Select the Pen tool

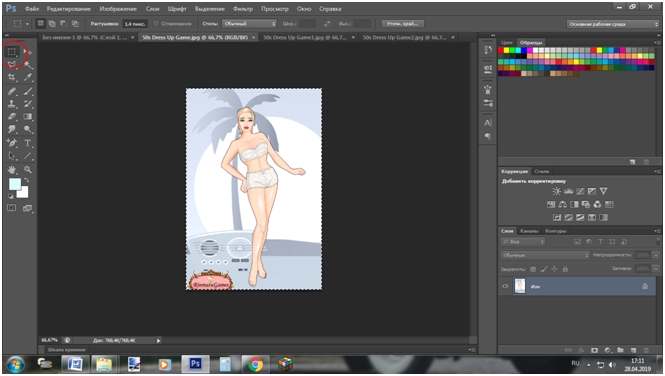11,143
